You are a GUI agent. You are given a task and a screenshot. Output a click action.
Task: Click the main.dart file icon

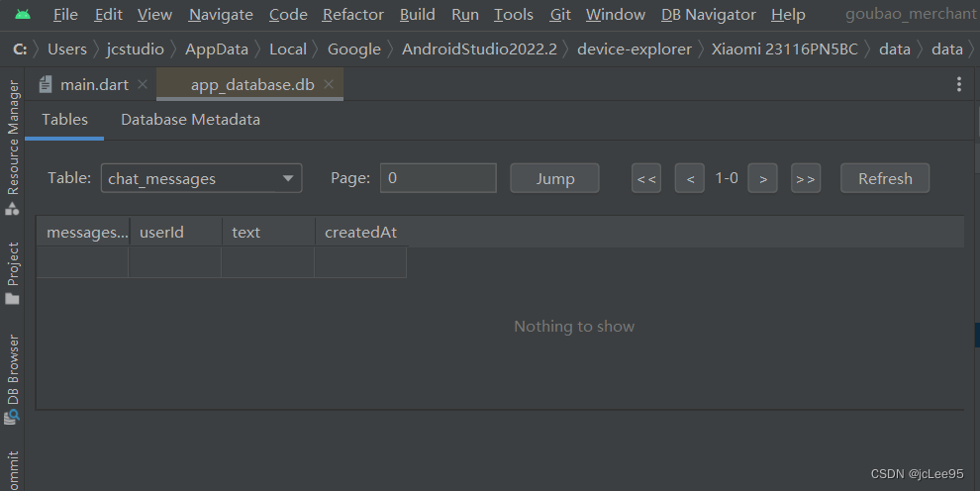coord(45,84)
